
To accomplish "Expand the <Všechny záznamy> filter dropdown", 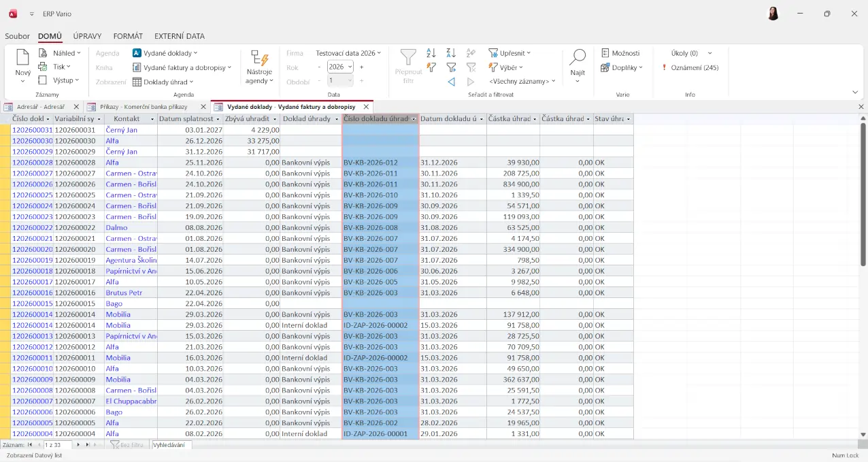I will click(x=522, y=82).
